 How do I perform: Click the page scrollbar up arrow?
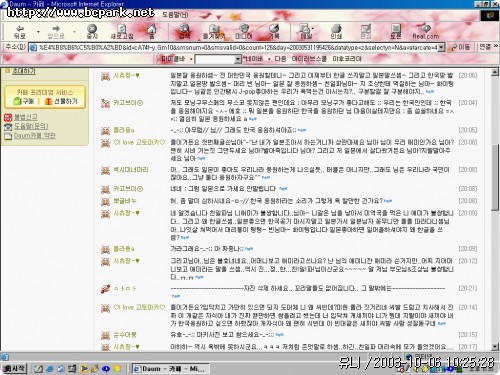pyautogui.click(x=495, y=72)
